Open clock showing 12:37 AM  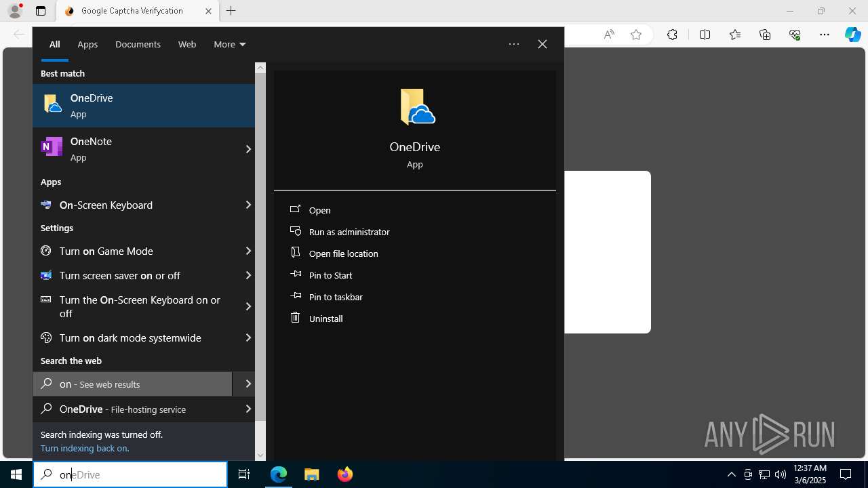tap(810, 474)
